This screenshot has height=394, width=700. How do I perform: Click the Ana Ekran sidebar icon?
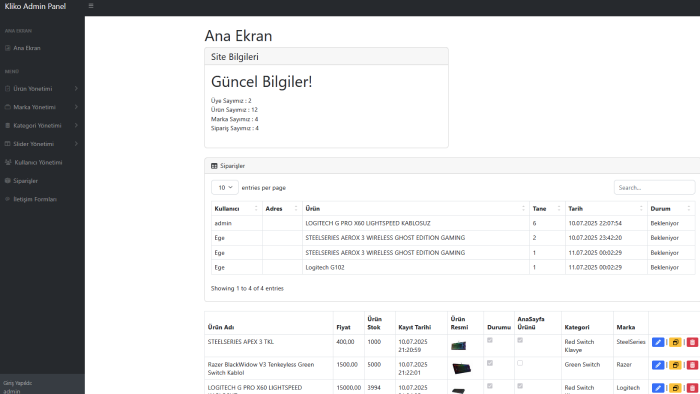[x=8, y=48]
